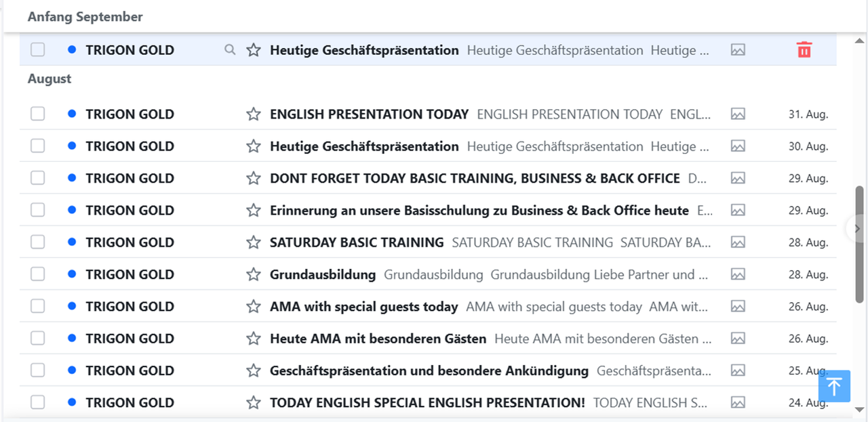Open Heute AMA mit besonderen Gästen email

(378, 338)
